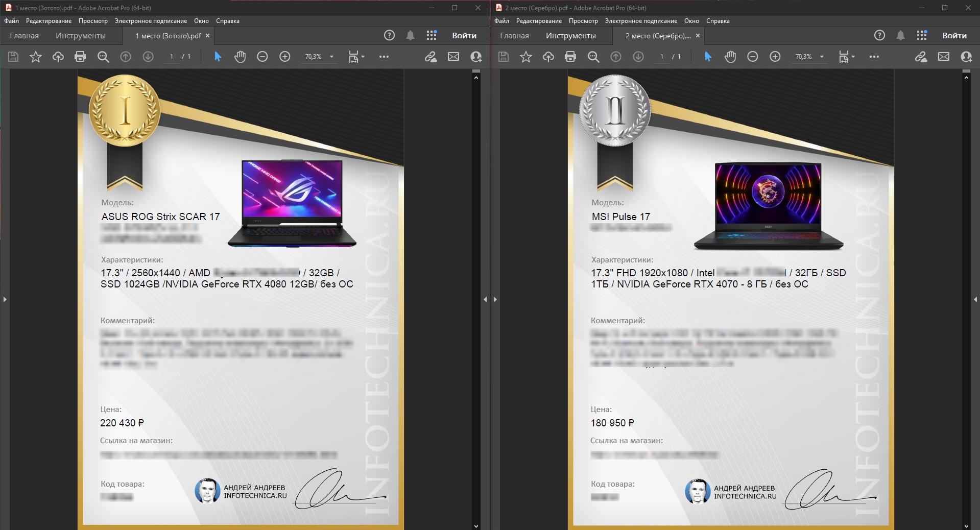
Task: Open Редактирование menu in left window
Action: [49, 21]
